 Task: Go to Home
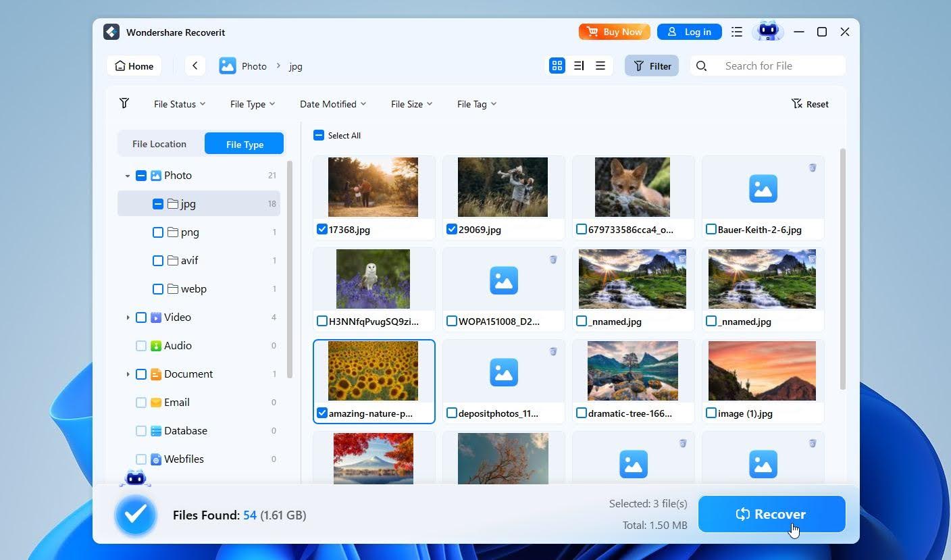pyautogui.click(x=134, y=66)
